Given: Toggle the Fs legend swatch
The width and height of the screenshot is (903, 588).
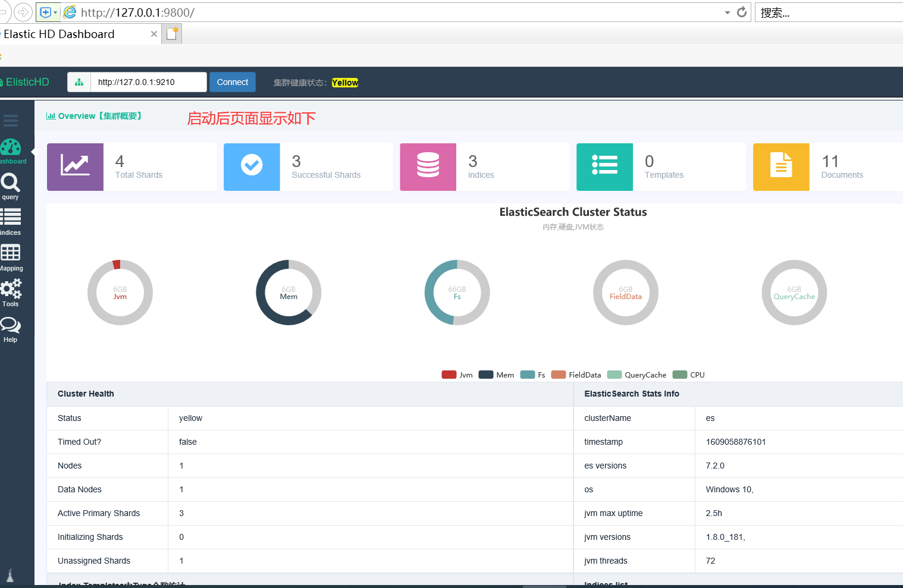Looking at the screenshot, I should (x=528, y=375).
